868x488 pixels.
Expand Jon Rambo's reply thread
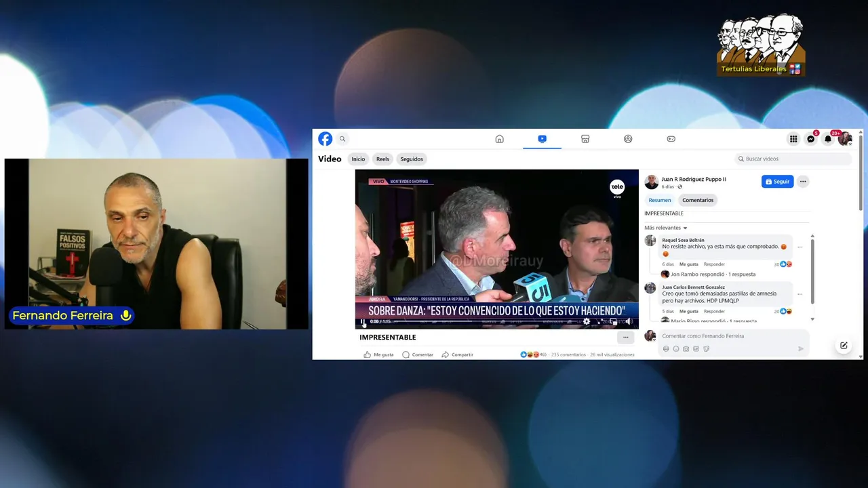pyautogui.click(x=713, y=274)
